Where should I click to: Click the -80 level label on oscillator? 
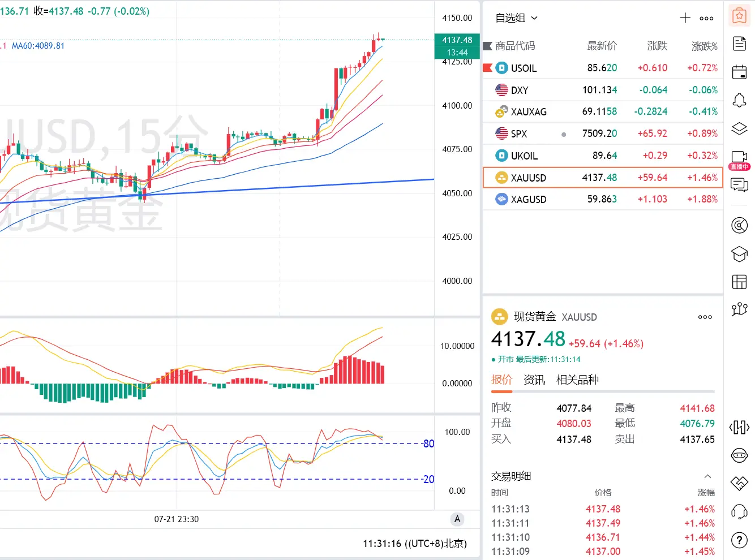(428, 443)
